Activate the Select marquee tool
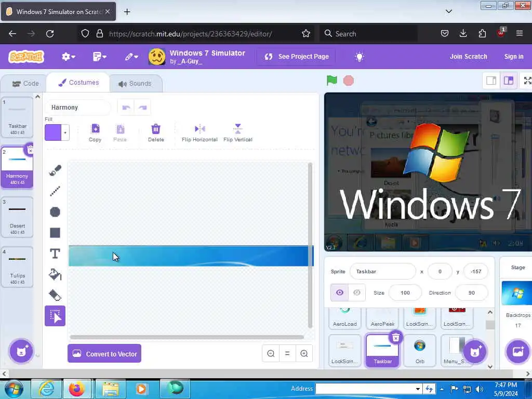532x399 pixels. point(55,316)
